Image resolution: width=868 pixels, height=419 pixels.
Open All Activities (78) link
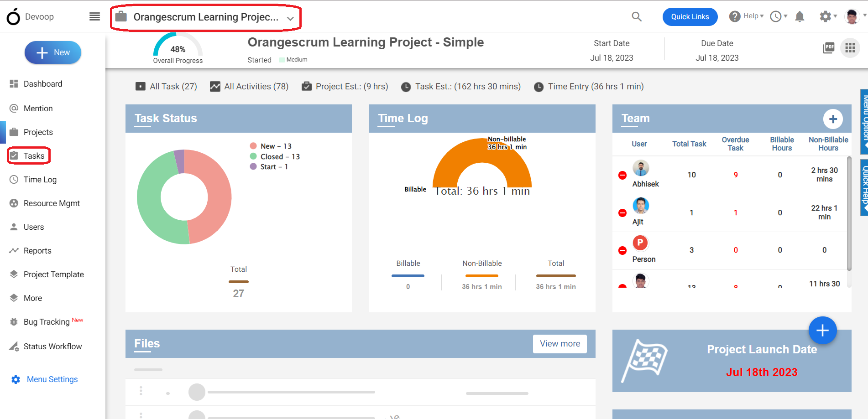point(256,87)
